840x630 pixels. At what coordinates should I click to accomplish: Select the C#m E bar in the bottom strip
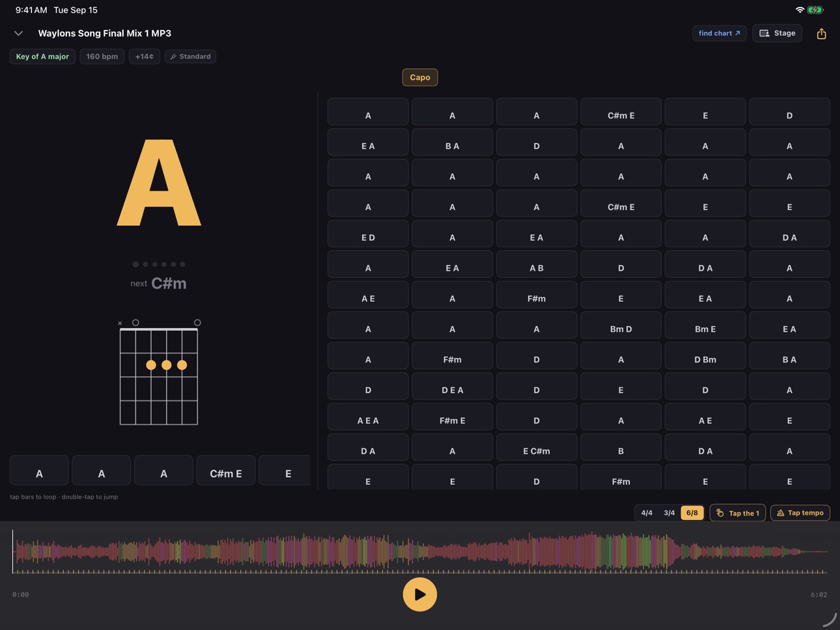pyautogui.click(x=226, y=471)
